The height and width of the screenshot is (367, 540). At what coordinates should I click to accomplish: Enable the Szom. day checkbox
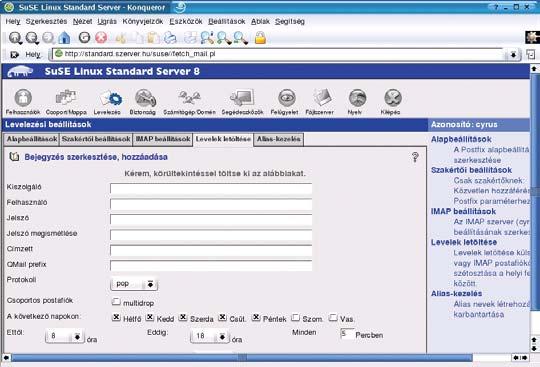tap(295, 317)
